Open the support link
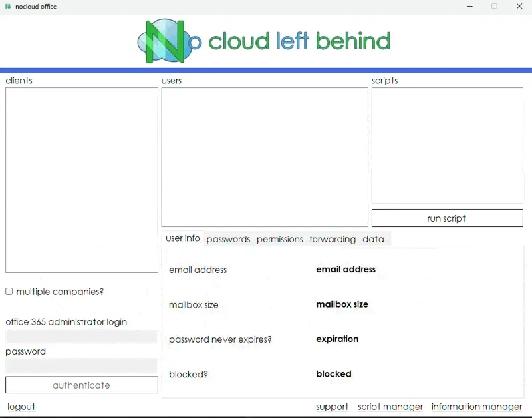 332,407
